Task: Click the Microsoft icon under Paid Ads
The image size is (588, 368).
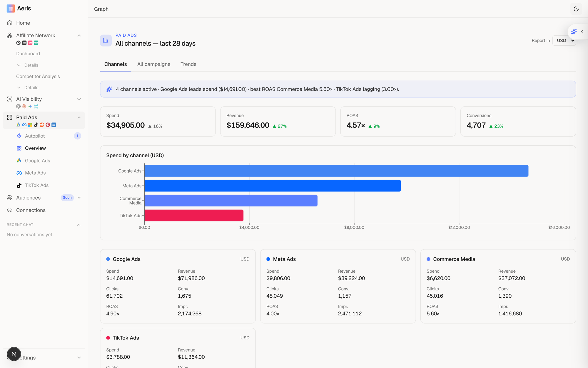Action: point(30,125)
